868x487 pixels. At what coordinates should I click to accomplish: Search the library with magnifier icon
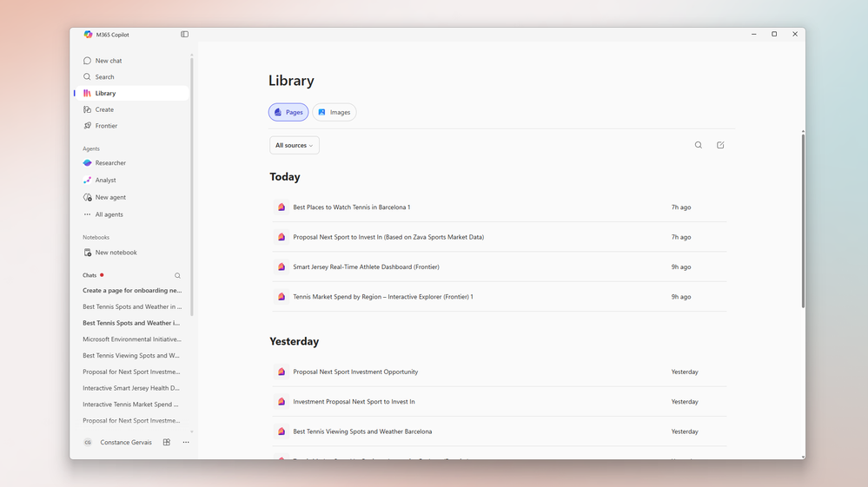(x=699, y=145)
